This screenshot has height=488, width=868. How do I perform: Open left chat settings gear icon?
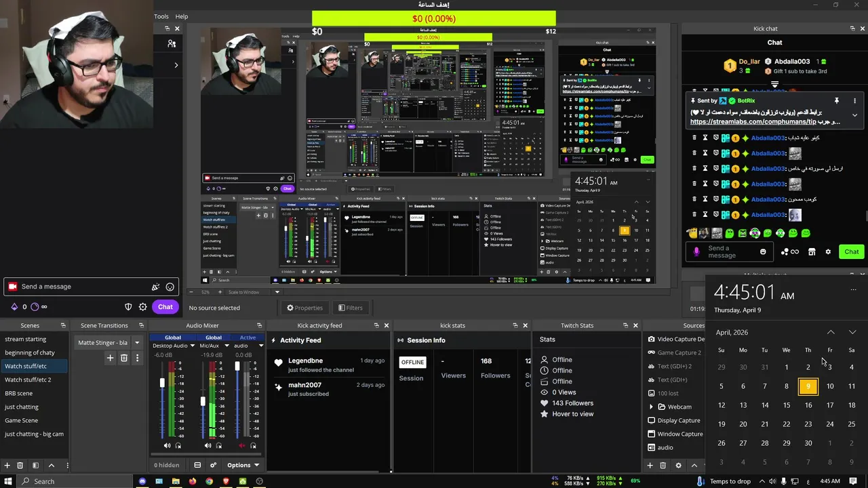[x=142, y=307]
